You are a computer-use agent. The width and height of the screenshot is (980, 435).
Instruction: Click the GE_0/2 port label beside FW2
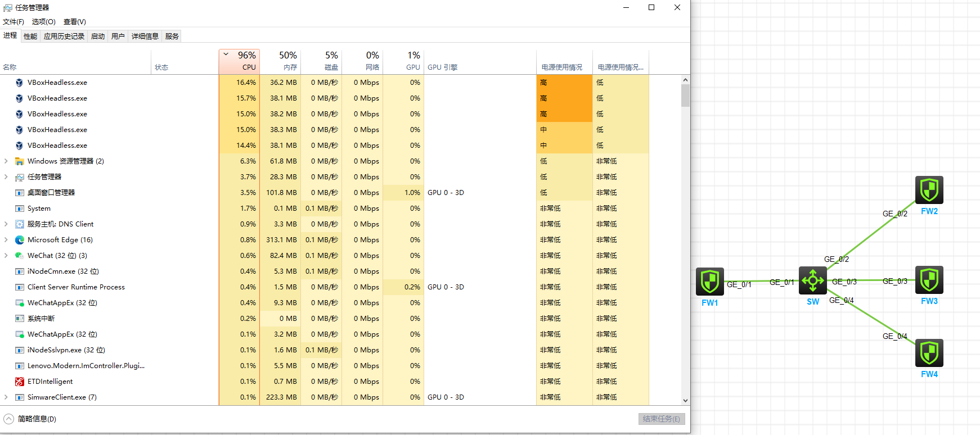tap(895, 214)
